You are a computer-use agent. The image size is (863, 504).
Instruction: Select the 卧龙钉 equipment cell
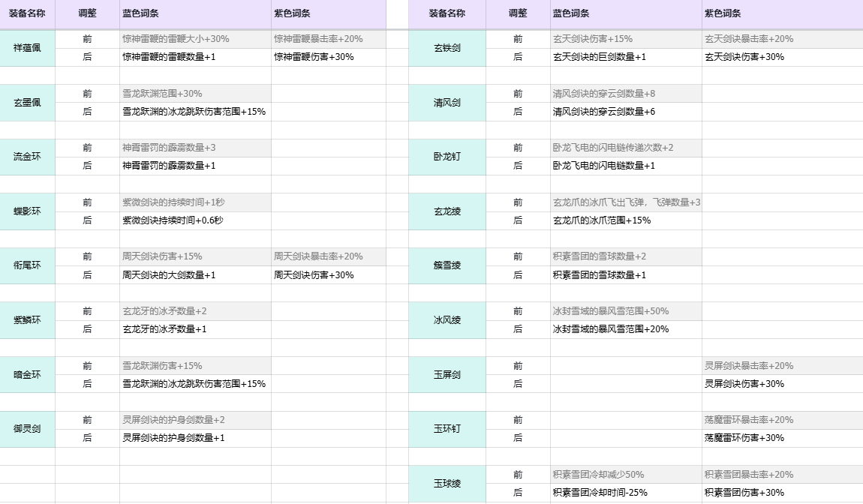(x=447, y=157)
